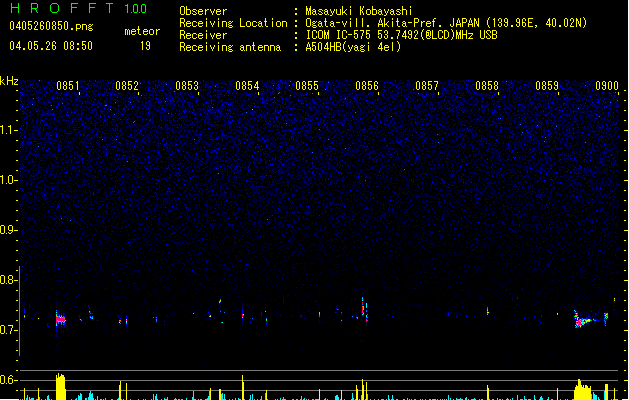The width and height of the screenshot is (629, 400).
Task: Click the wide yellow intensity block near 0851
Action: tap(60, 386)
